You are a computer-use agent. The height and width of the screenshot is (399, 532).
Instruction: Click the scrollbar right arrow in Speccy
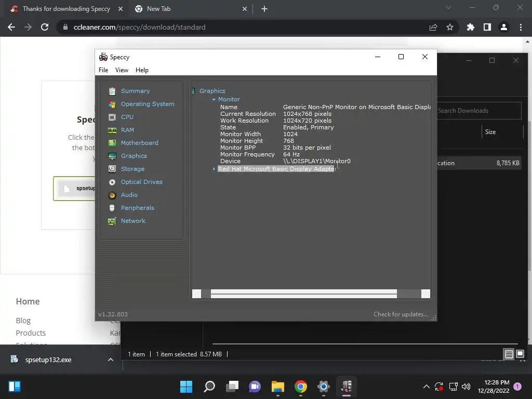tap(426, 294)
